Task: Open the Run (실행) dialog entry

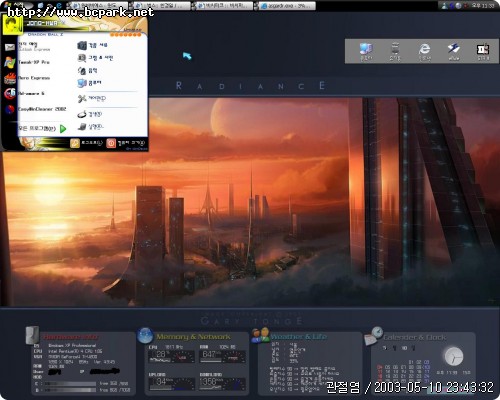Action: pyautogui.click(x=91, y=127)
